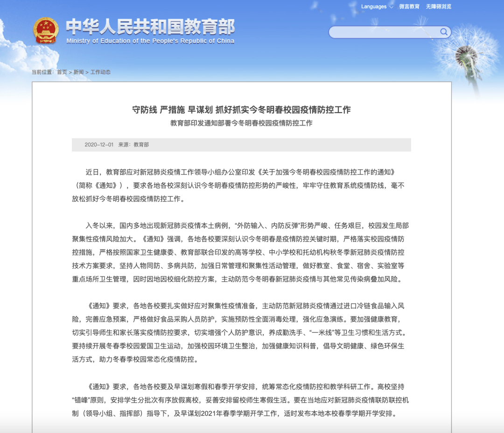Navigate to 工作动态 breadcrumb section
This screenshot has height=433, width=504.
[x=100, y=72]
